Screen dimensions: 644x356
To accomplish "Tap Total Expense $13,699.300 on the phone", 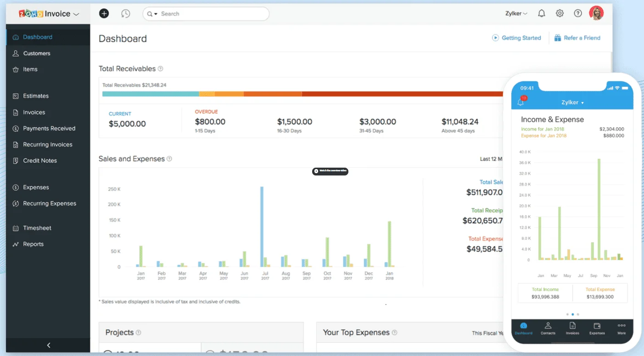I will [600, 293].
